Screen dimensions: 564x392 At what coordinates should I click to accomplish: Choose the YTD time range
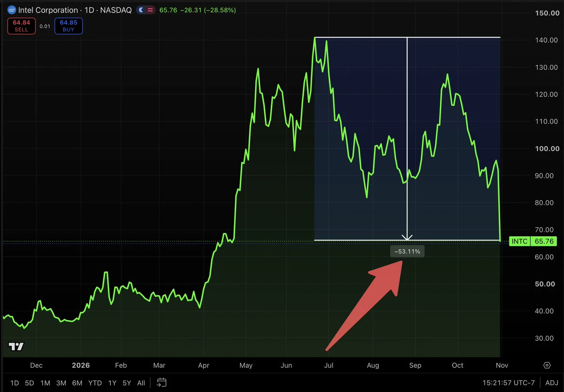(95, 383)
